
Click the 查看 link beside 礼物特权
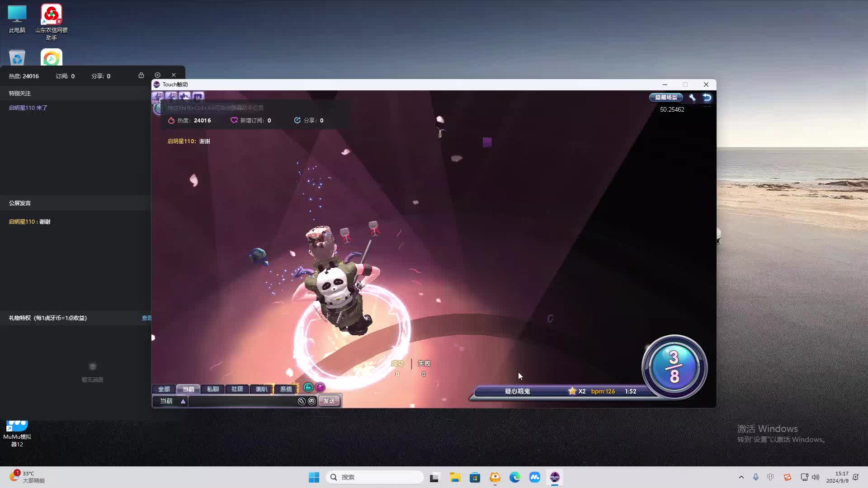(146, 318)
